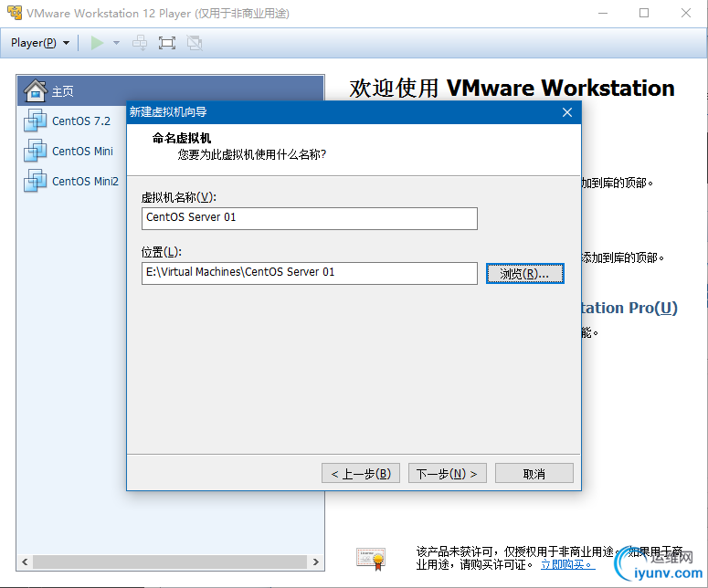Click the CentOS 7.2 VM icon
The width and height of the screenshot is (708, 588).
(35, 121)
